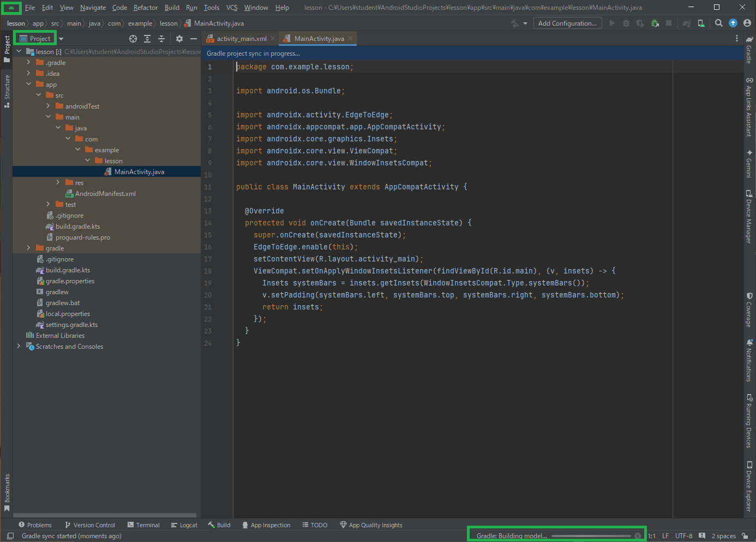Open the Refactor menu
The width and height of the screenshot is (756, 542).
point(146,8)
